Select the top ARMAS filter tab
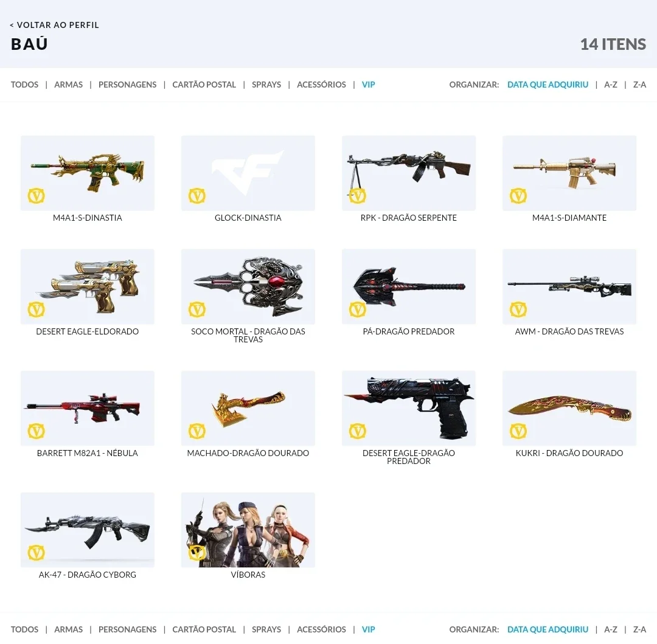Screen dimensions: 657x644 (x=68, y=85)
